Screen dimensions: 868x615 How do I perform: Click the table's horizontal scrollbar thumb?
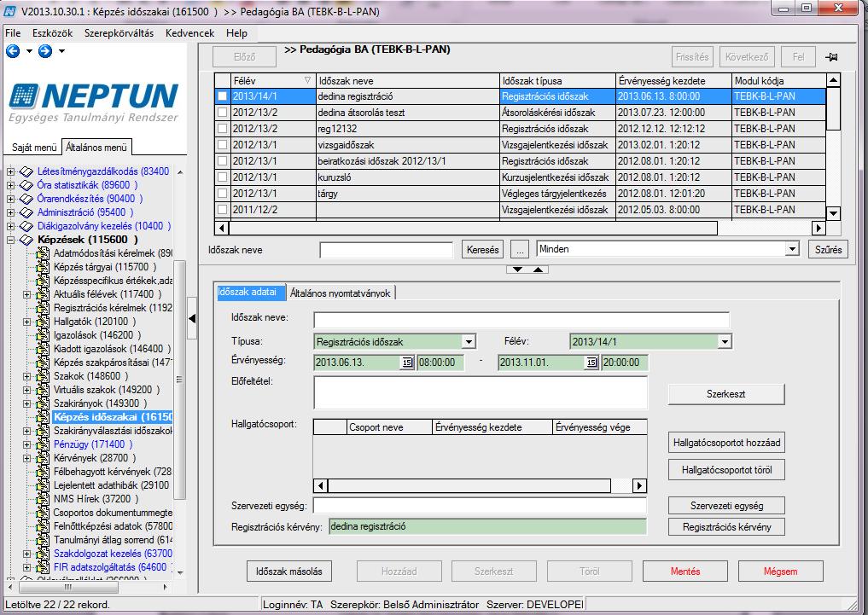coord(474,228)
